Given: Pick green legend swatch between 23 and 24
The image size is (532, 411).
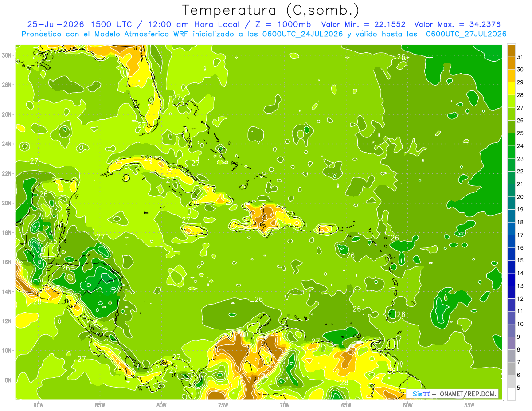Looking at the screenshot, I should pos(511,152).
